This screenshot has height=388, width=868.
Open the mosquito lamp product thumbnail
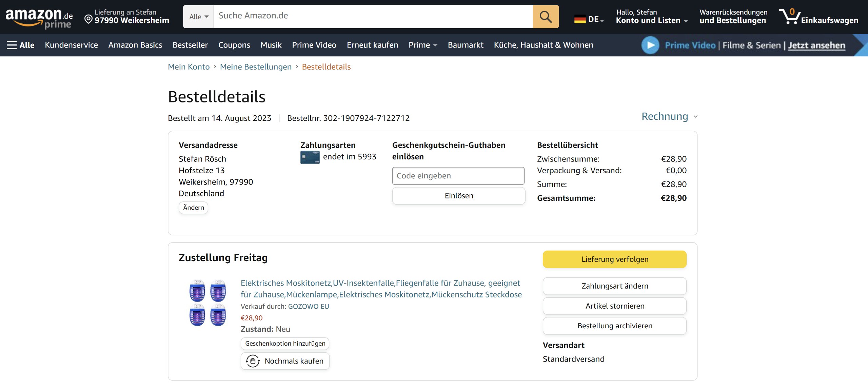click(208, 303)
